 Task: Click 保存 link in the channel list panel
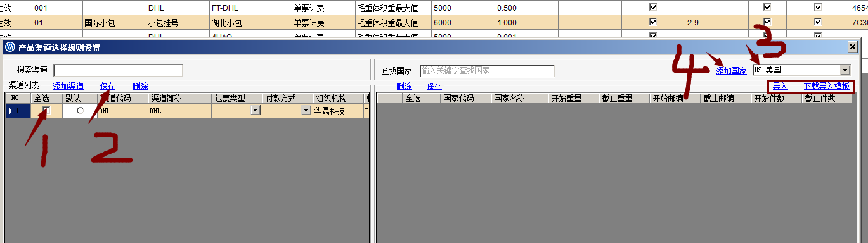point(108,86)
